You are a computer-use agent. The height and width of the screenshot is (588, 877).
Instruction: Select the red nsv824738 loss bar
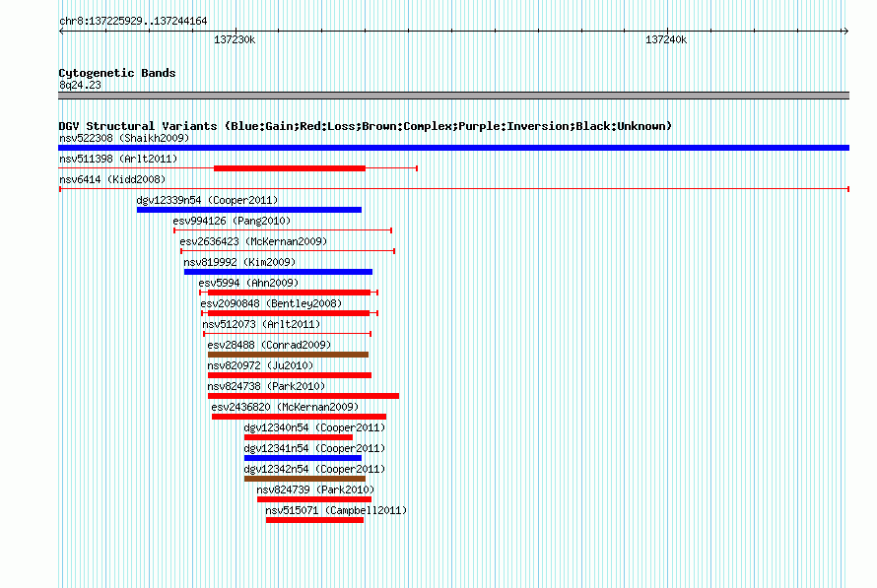[x=304, y=396]
